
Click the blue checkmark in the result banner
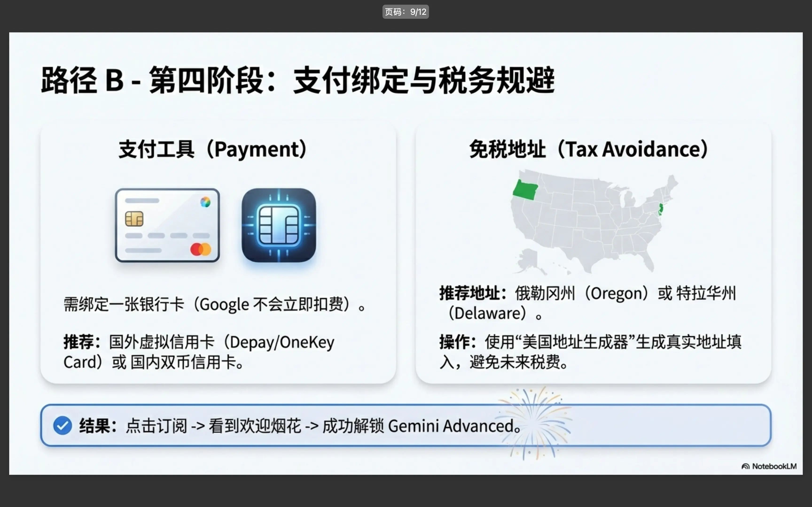63,425
